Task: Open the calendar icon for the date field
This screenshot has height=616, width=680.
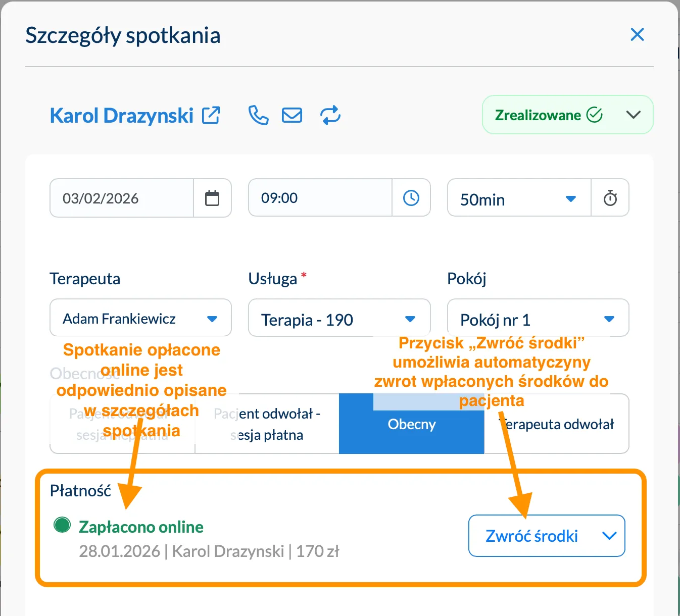Action: point(212,198)
